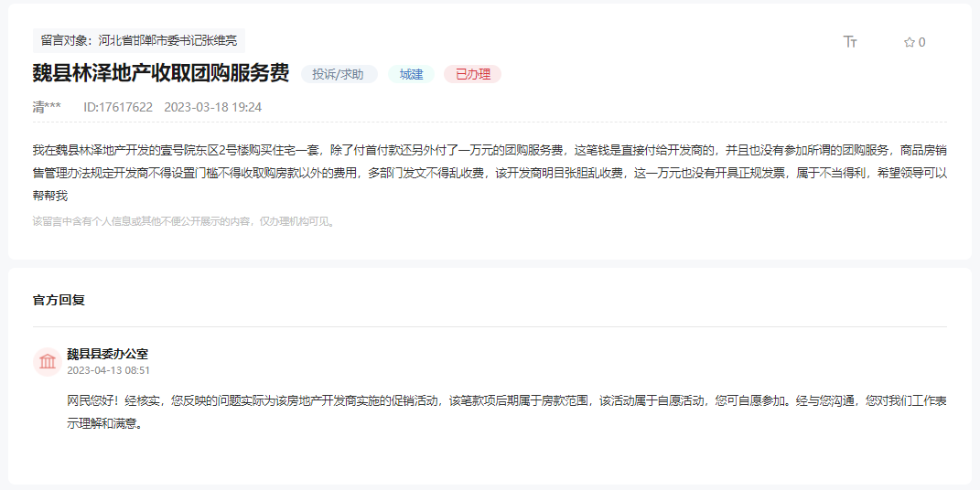Click the message ID:17617622

click(118, 107)
